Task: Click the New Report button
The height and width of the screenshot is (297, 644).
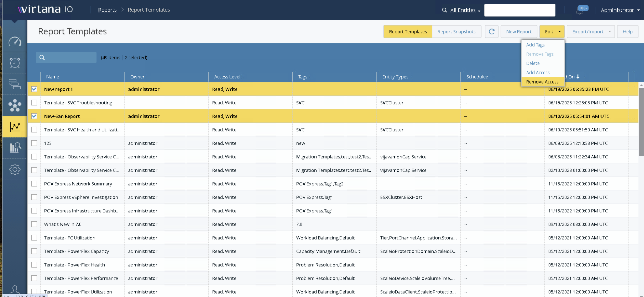Action: tap(518, 31)
